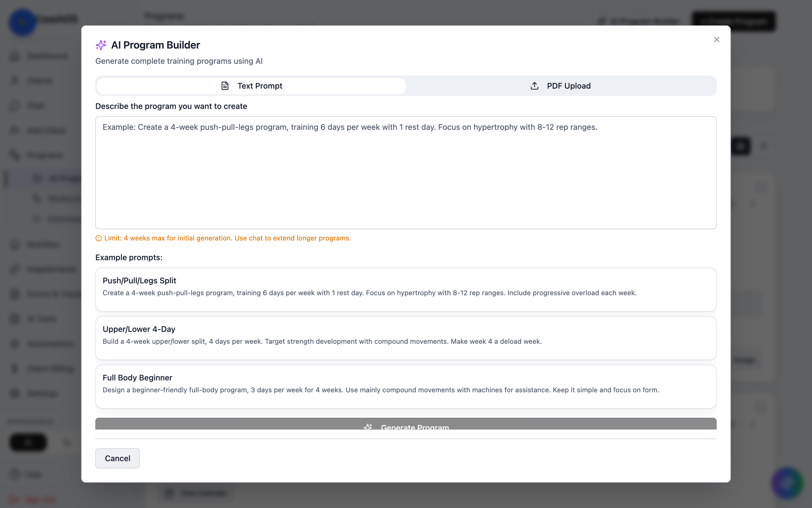Click the document icon in Text Prompt tab
The width and height of the screenshot is (812, 508).
pyautogui.click(x=225, y=86)
